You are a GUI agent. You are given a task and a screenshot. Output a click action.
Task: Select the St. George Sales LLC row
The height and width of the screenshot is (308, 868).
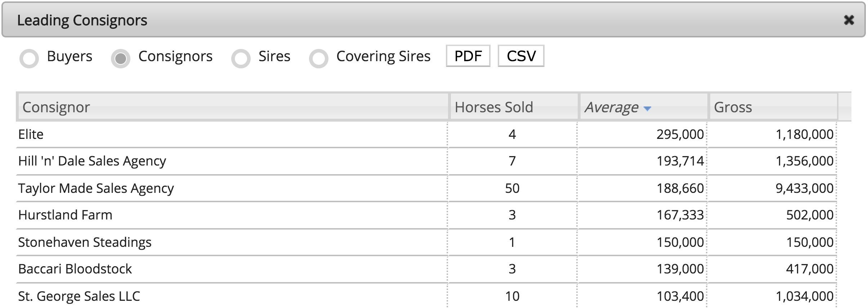[426, 296]
